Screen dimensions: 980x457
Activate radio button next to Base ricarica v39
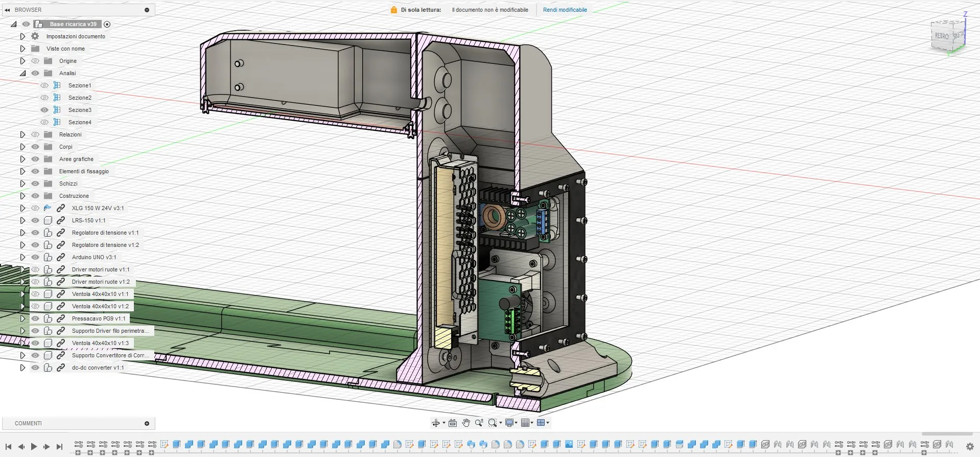[x=107, y=24]
